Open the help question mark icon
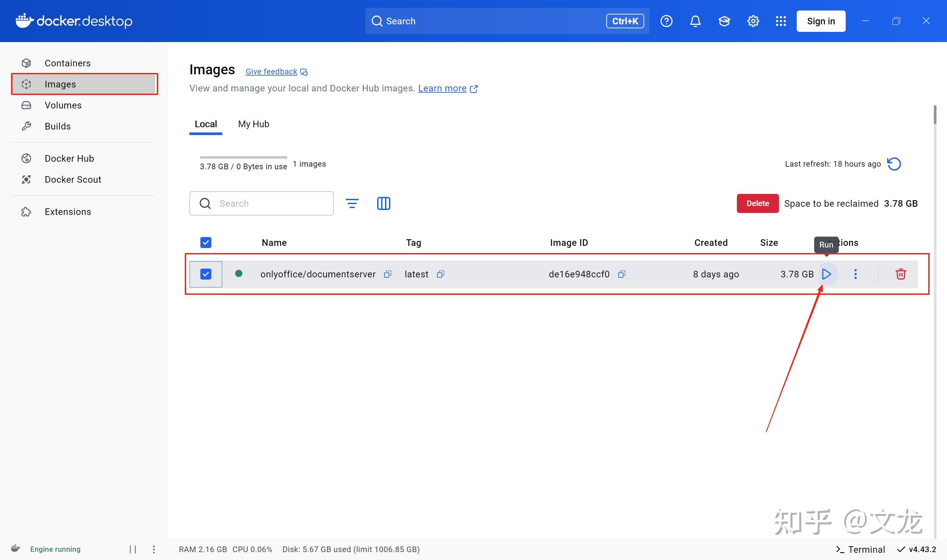 (x=666, y=21)
